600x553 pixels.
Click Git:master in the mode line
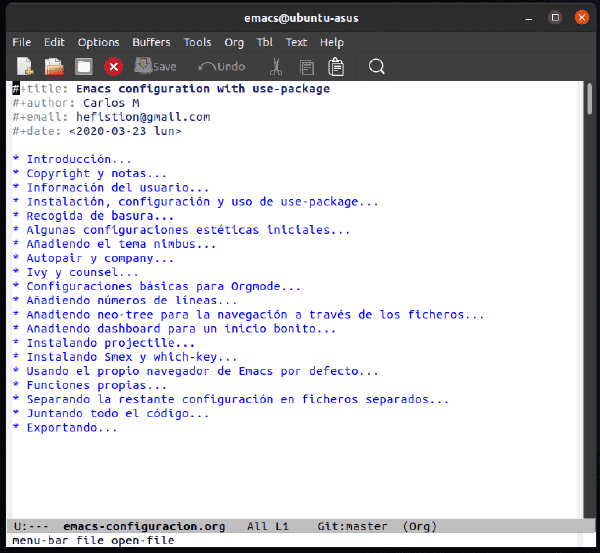[352, 527]
